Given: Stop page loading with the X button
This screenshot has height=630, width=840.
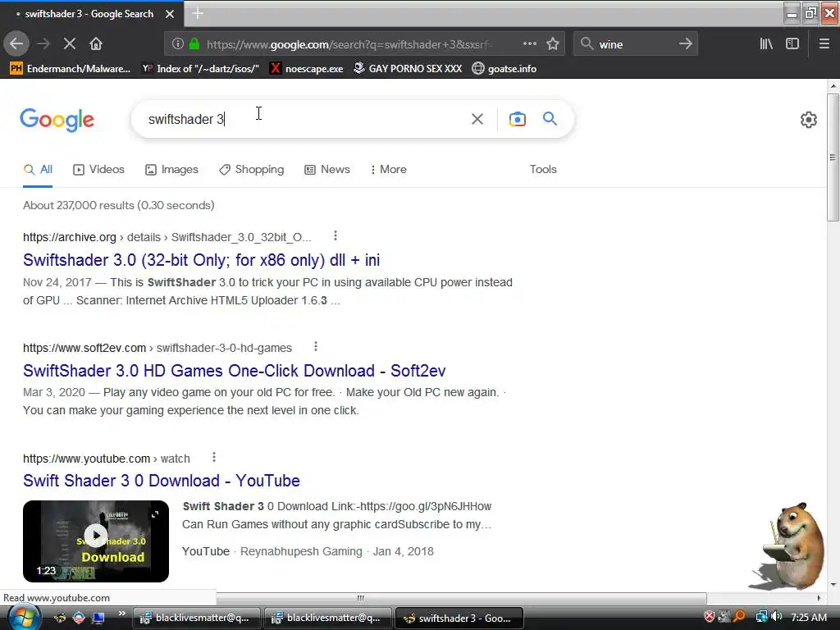Looking at the screenshot, I should pyautogui.click(x=70, y=44).
